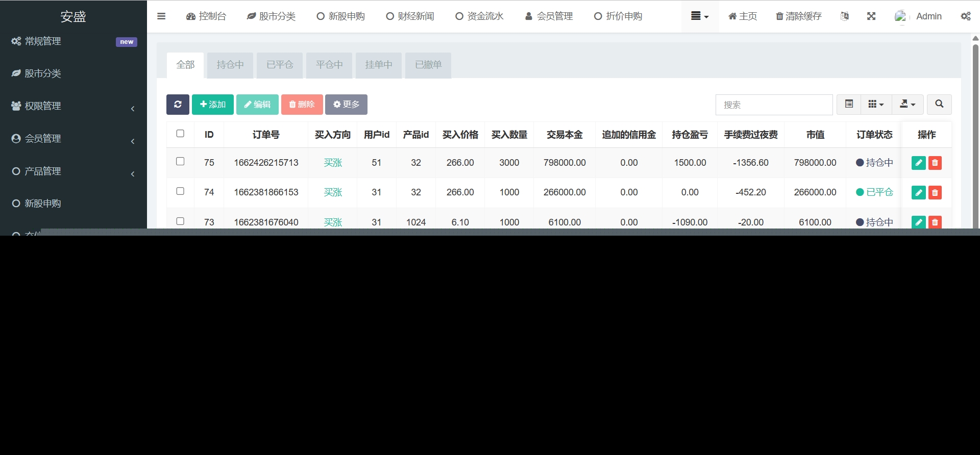
Task: Toggle the hamburger sidebar menu icon
Action: click(x=161, y=16)
